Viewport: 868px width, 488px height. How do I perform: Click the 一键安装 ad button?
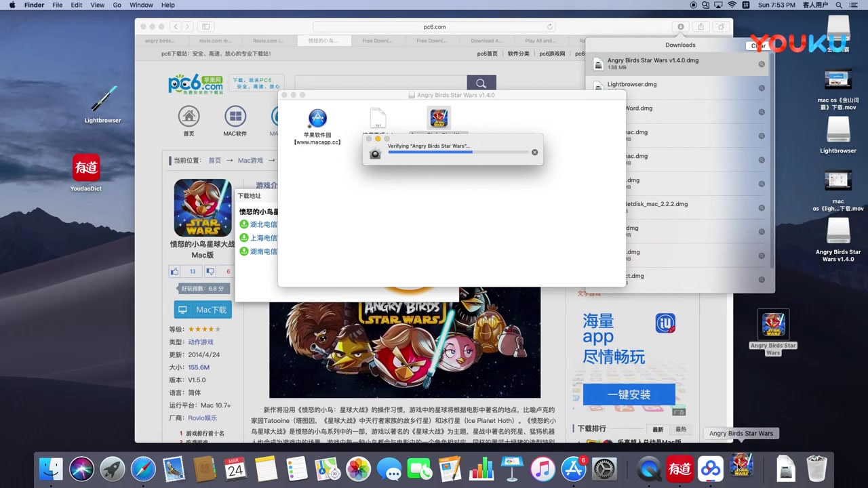click(x=629, y=394)
